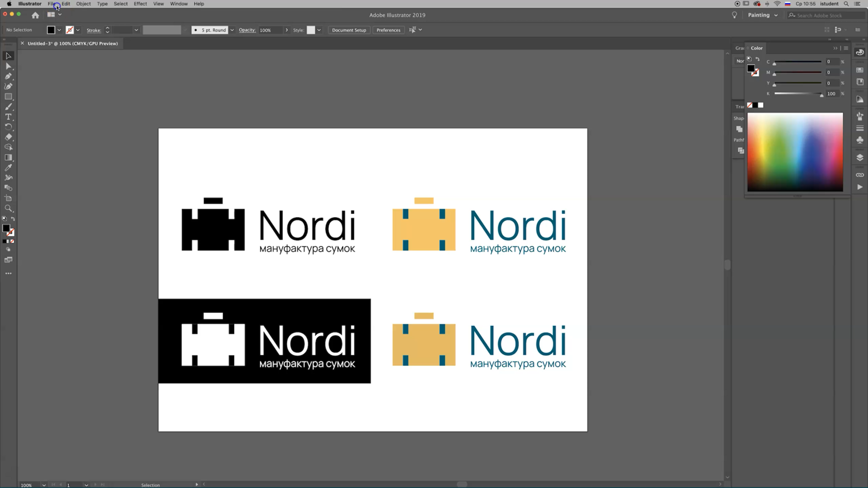Open the Actions panel play icon
The width and height of the screenshot is (868, 488).
point(860,187)
